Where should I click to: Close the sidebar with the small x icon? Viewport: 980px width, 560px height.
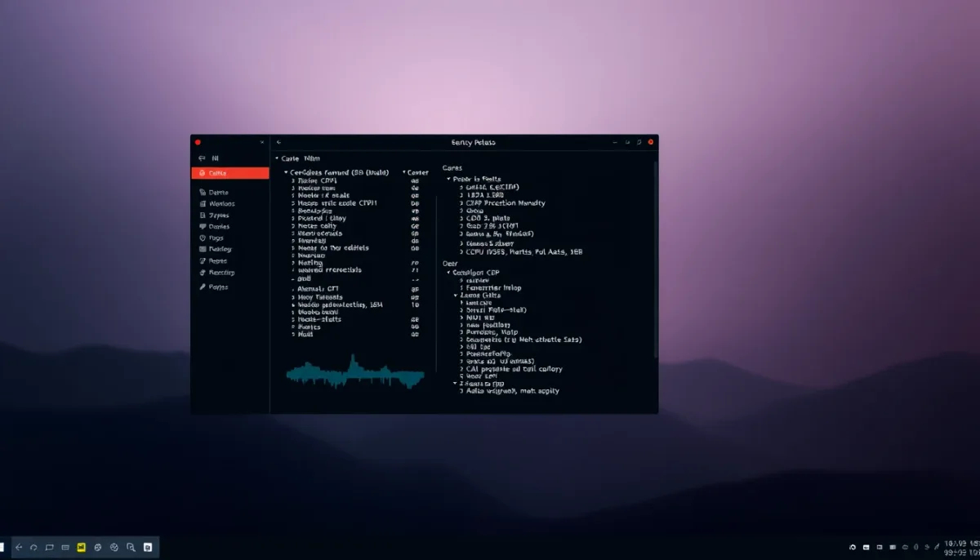261,142
